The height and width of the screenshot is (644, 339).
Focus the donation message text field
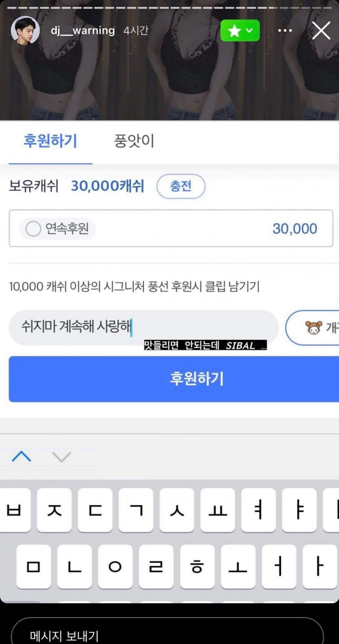(x=144, y=327)
